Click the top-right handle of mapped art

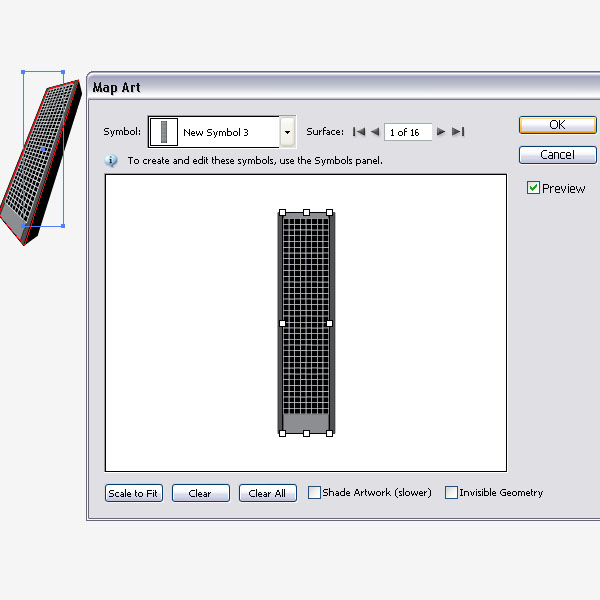(x=329, y=212)
